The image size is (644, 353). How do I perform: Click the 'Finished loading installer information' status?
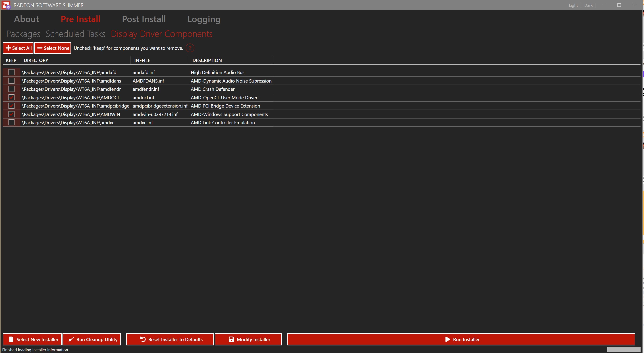pos(35,350)
